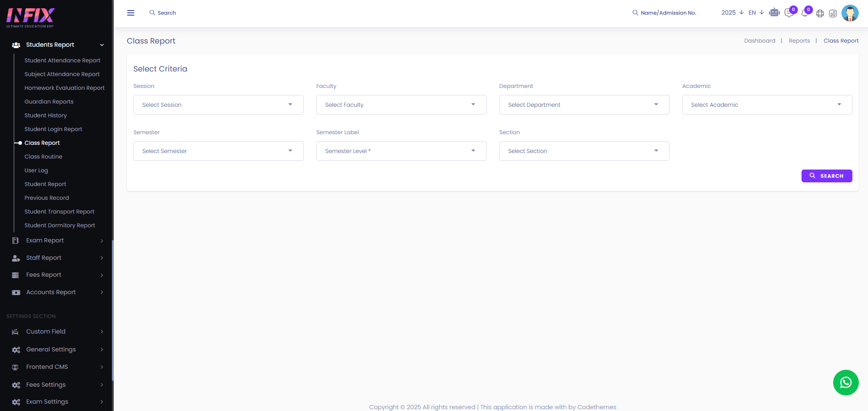Open the chat messages icon
Viewport: 868px width, 411px height.
789,13
